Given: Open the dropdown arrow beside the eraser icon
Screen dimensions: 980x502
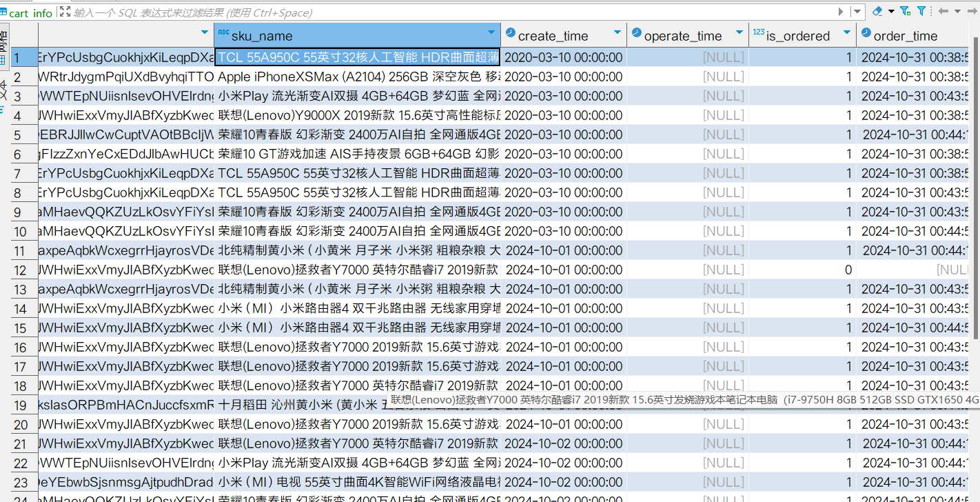Looking at the screenshot, I should click(891, 12).
